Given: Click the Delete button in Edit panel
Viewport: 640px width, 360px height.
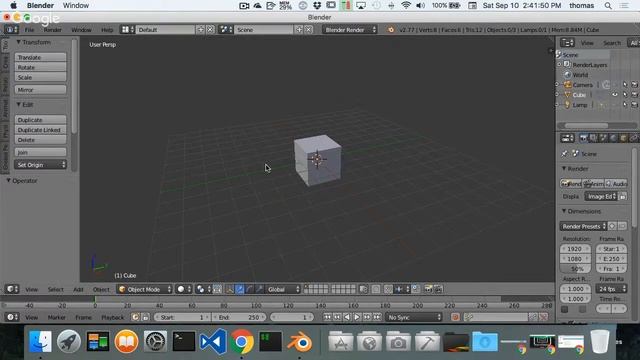Looking at the screenshot, I should [x=40, y=140].
